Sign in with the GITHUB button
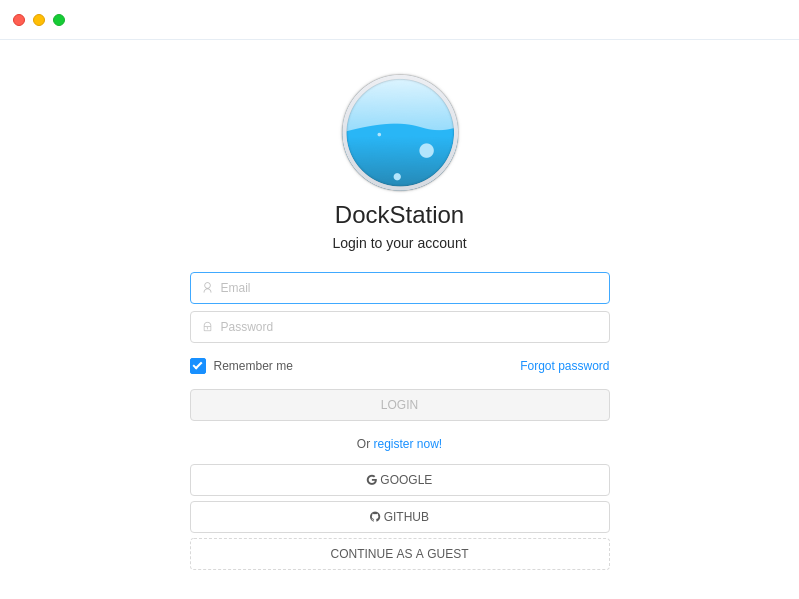The height and width of the screenshot is (599, 799). (x=400, y=517)
